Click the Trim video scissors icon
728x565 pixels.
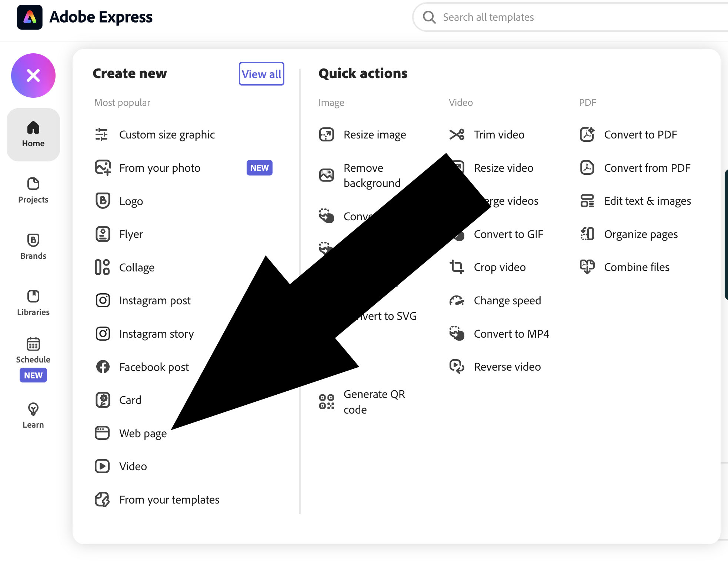click(457, 134)
